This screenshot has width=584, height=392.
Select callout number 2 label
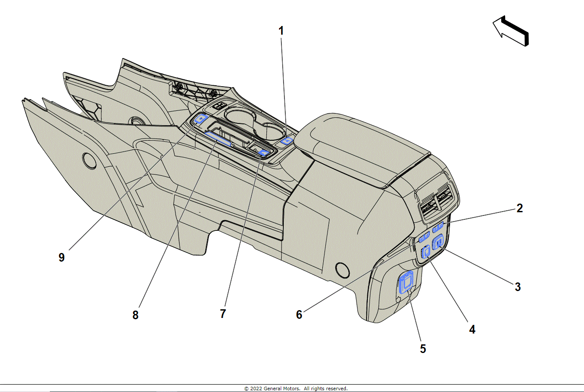point(519,208)
